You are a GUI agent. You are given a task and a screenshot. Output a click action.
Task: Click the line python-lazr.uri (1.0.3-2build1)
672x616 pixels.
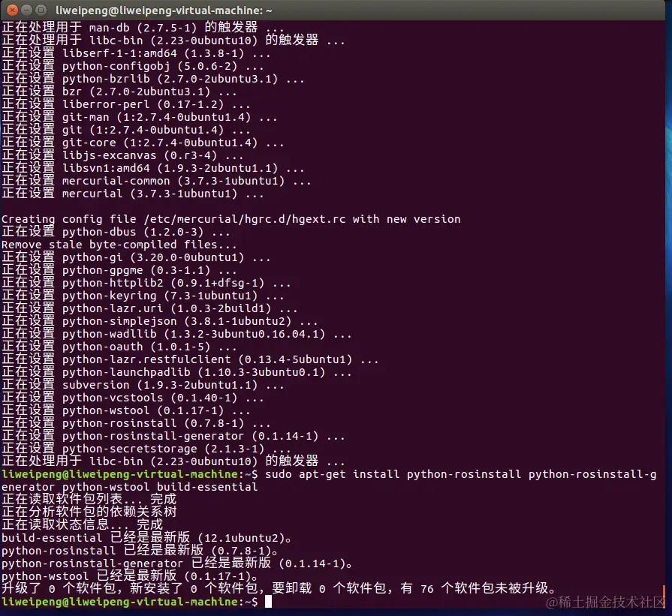point(149,308)
